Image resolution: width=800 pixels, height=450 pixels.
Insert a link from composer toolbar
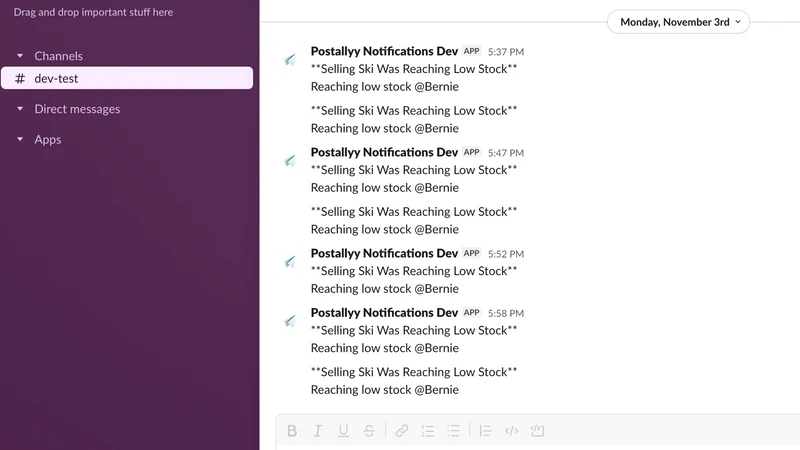pos(402,431)
